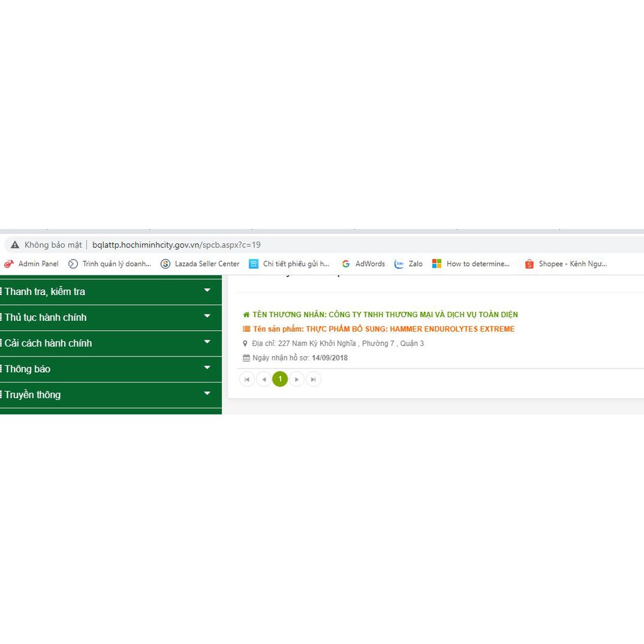Click the Admin Panel bookmark icon
Screen dimensions: 644x644
coord(9,264)
